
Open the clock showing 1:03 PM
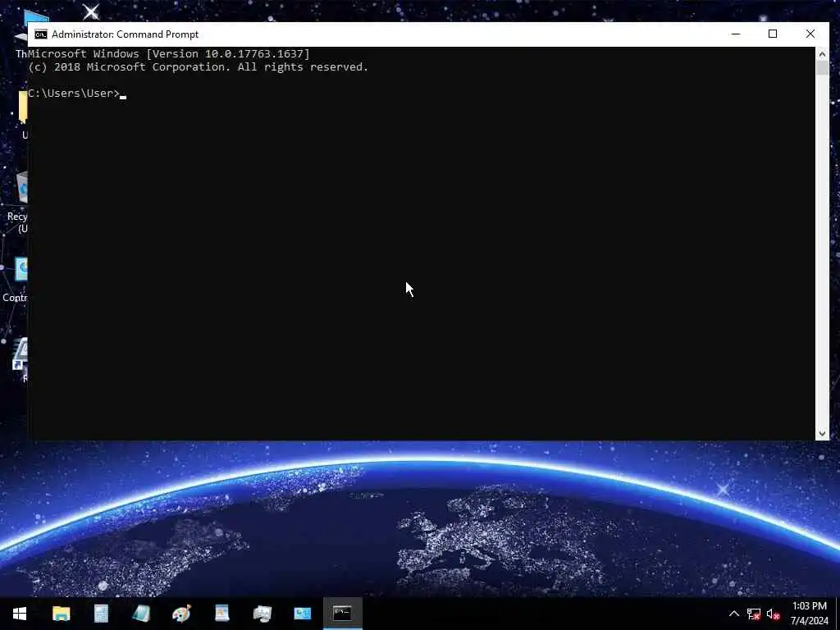pos(810,614)
